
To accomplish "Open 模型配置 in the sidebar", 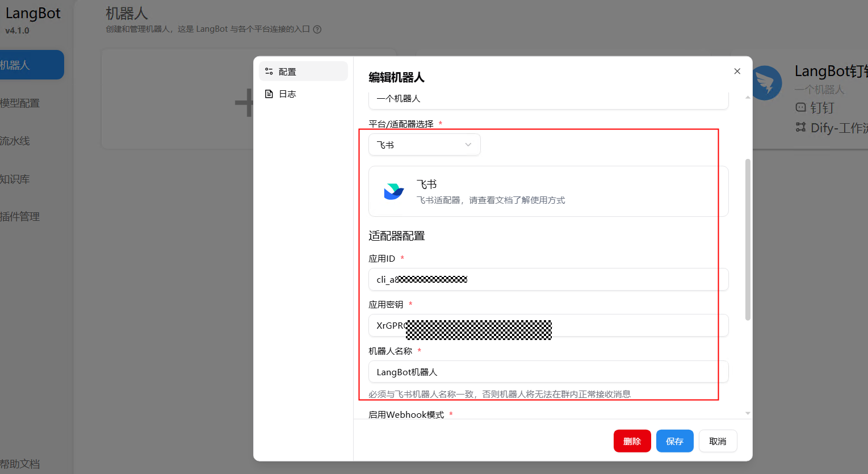I will point(20,103).
